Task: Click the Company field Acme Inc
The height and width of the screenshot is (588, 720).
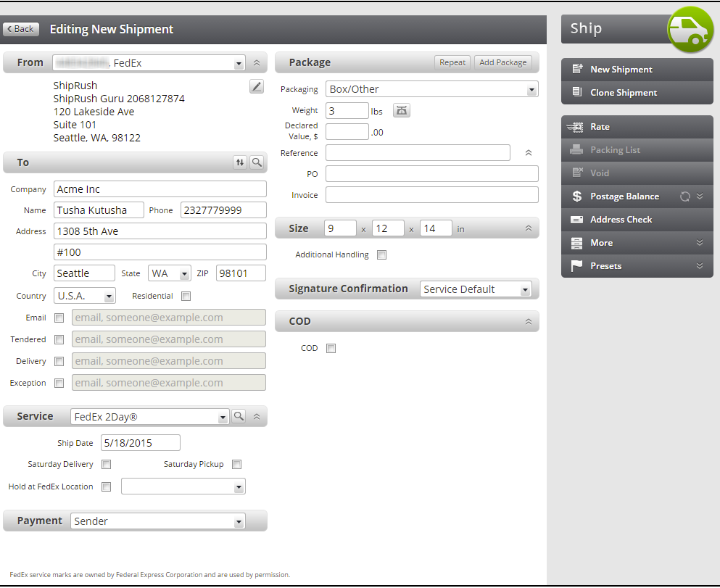Action: click(160, 189)
